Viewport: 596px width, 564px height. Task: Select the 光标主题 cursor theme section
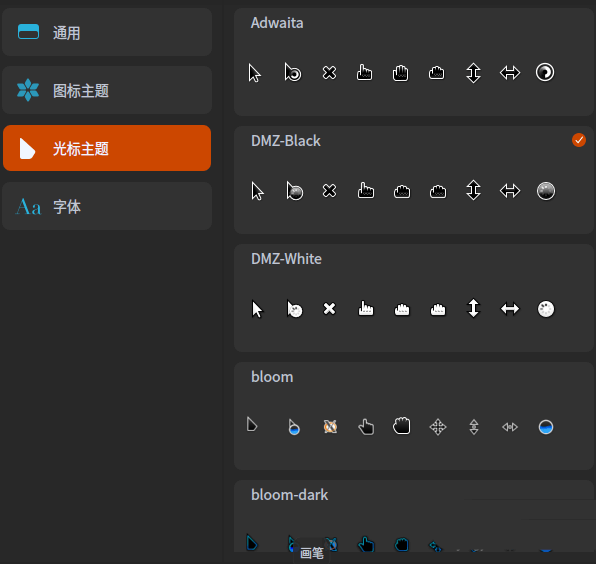click(x=107, y=148)
